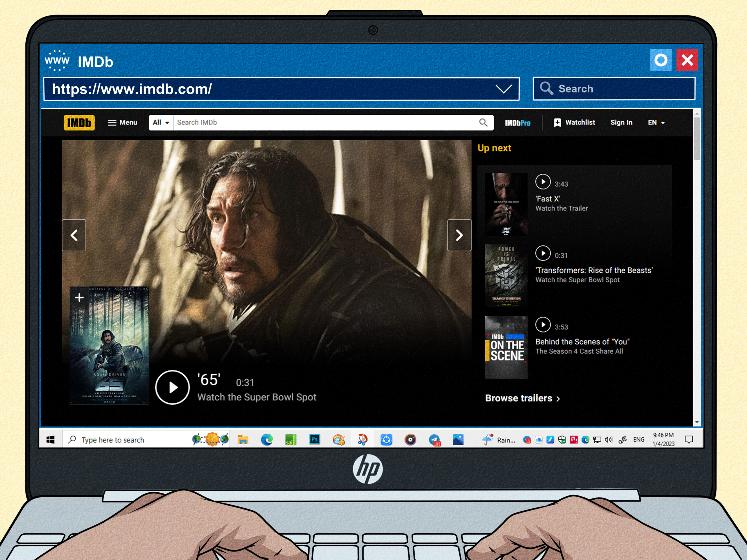Click the page vertical scrollbar thumb
This screenshot has height=560, width=747.
(x=697, y=139)
